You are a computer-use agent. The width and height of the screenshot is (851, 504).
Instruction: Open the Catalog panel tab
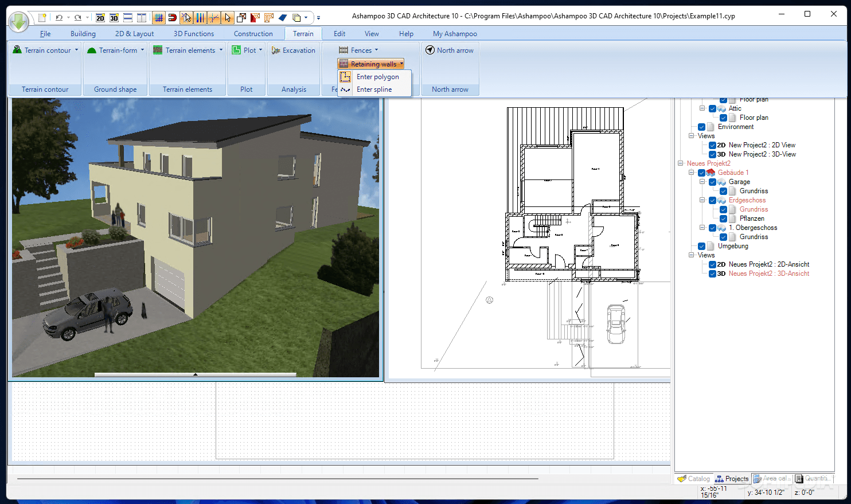(694, 479)
